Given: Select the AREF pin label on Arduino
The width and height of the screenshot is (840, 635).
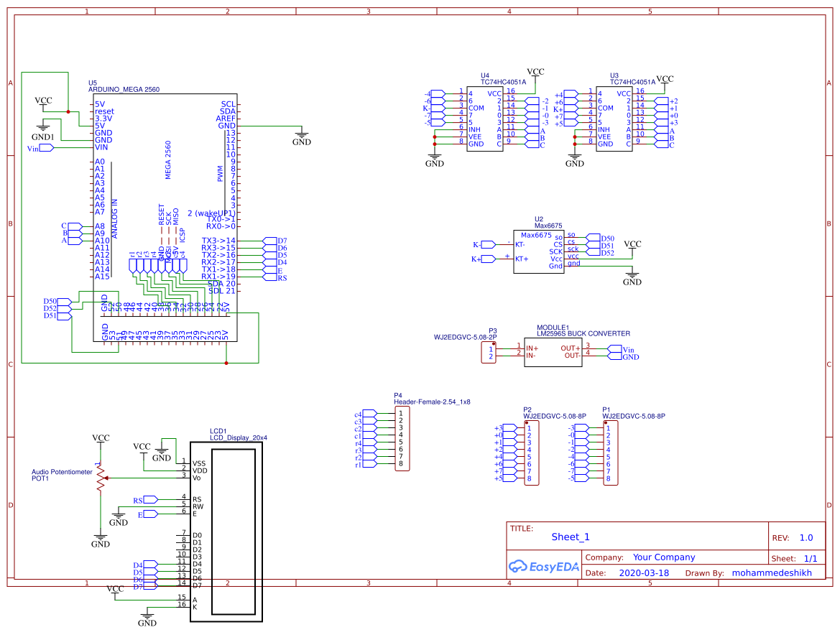Looking at the screenshot, I should click(226, 119).
